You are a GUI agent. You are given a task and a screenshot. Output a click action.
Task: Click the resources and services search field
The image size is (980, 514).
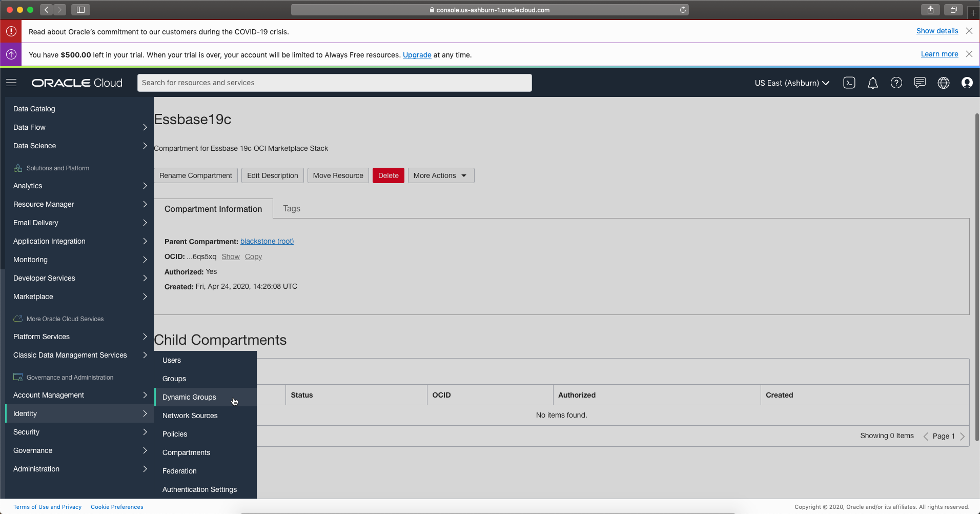click(334, 83)
